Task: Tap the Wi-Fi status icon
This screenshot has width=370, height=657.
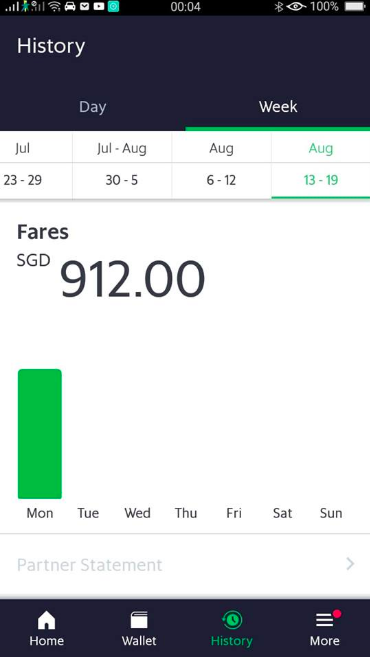Action: [54, 7]
